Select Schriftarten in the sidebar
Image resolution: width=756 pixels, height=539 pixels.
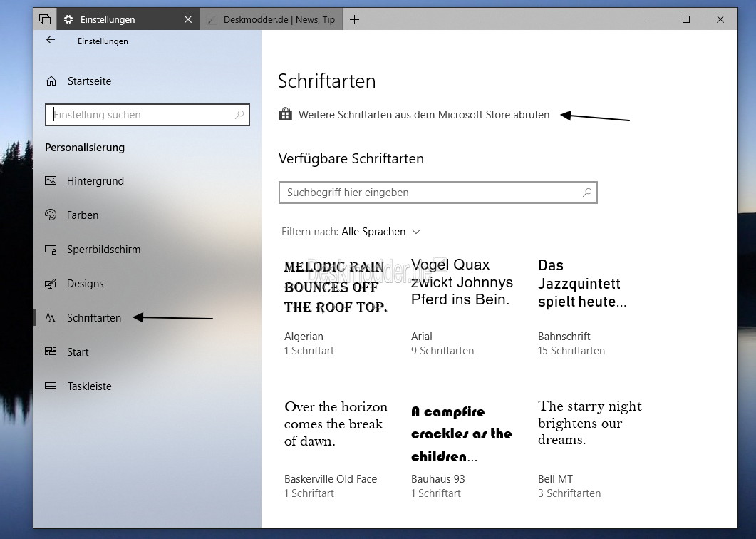(94, 318)
